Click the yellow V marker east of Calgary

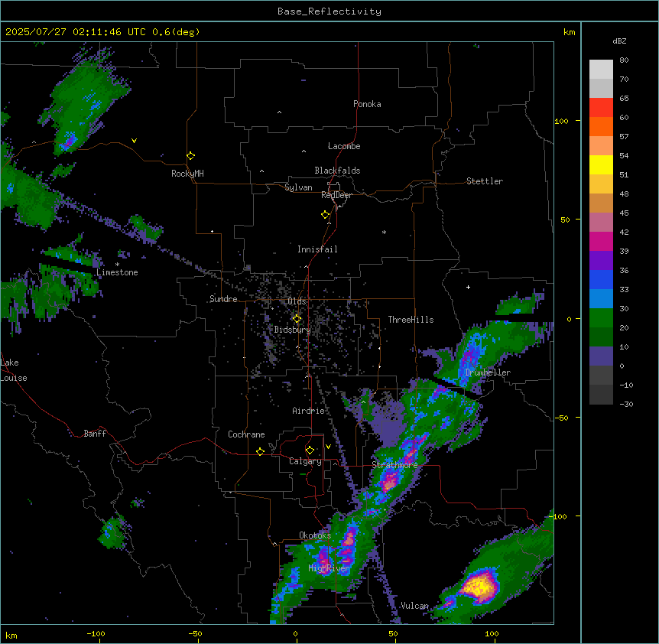pyautogui.click(x=328, y=447)
